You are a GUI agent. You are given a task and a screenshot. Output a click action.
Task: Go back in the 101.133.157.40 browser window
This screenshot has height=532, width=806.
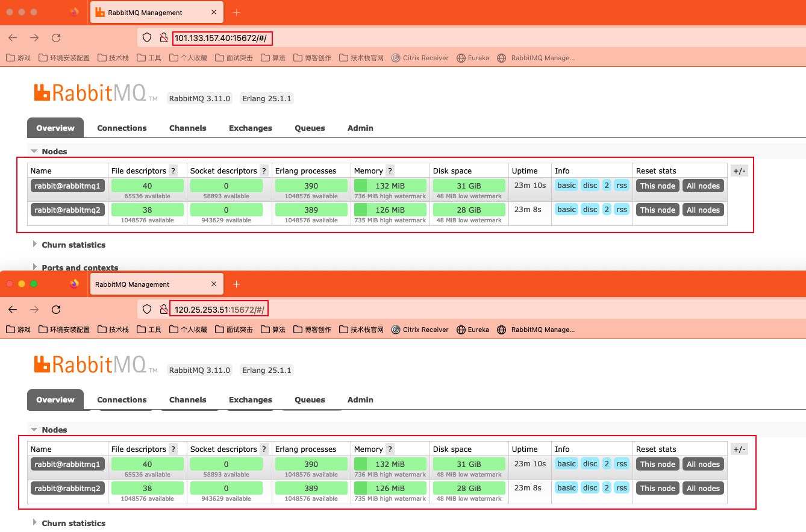13,38
